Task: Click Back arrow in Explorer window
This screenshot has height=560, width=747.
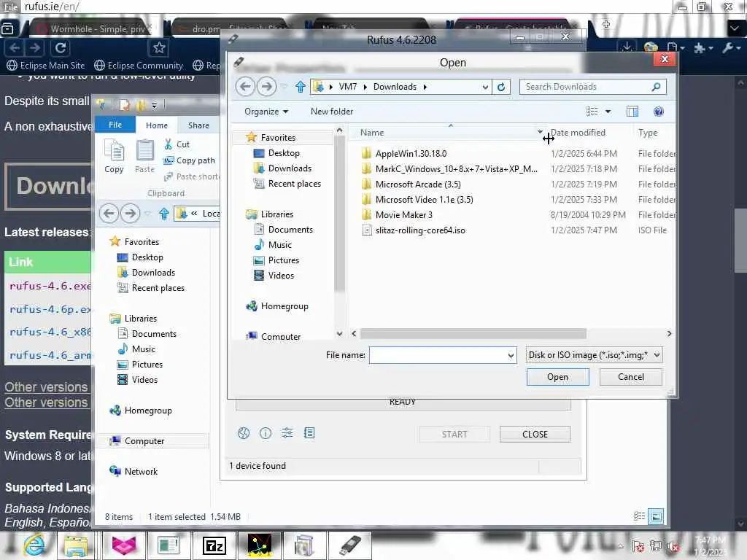Action: click(x=109, y=214)
